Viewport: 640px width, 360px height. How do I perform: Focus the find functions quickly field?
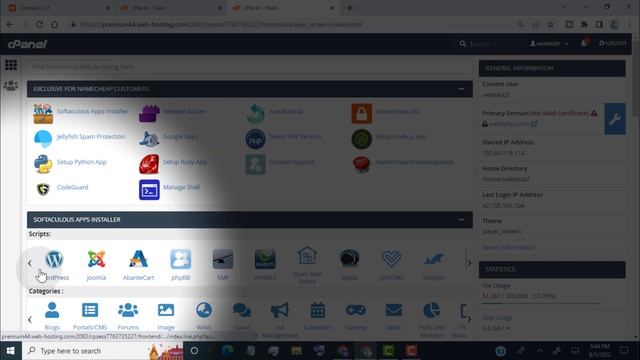coord(250,67)
